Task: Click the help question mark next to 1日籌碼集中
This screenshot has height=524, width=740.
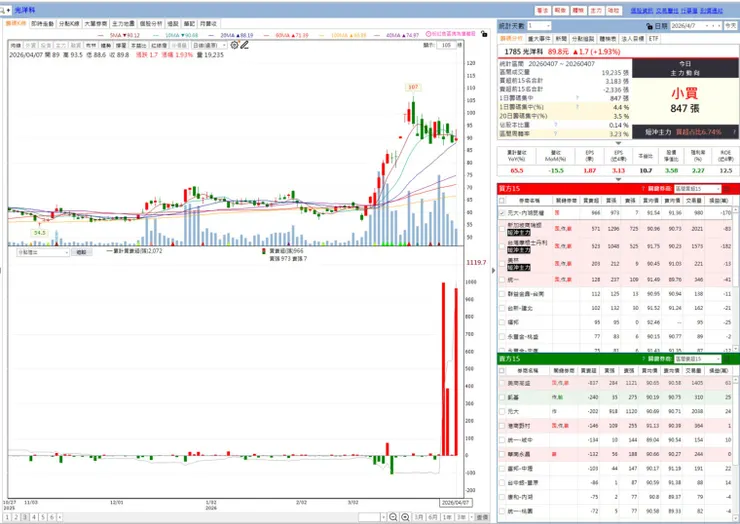Action: click(577, 98)
